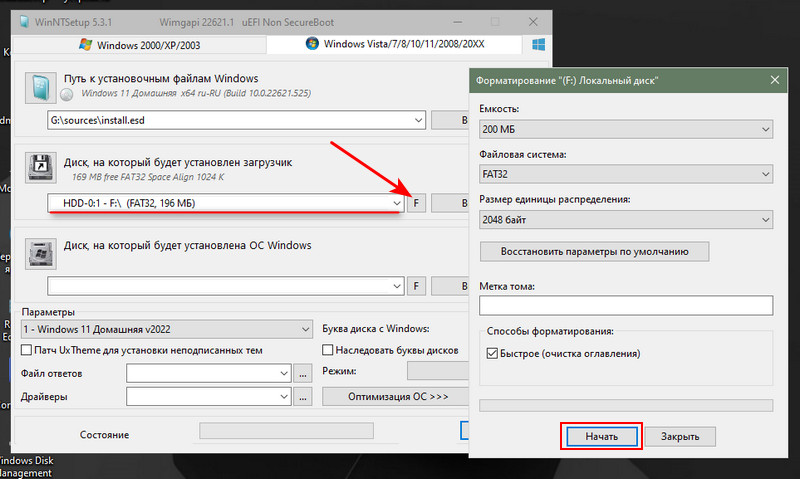Click the browse button next to Файл ответов
The width and height of the screenshot is (800, 479).
(303, 373)
